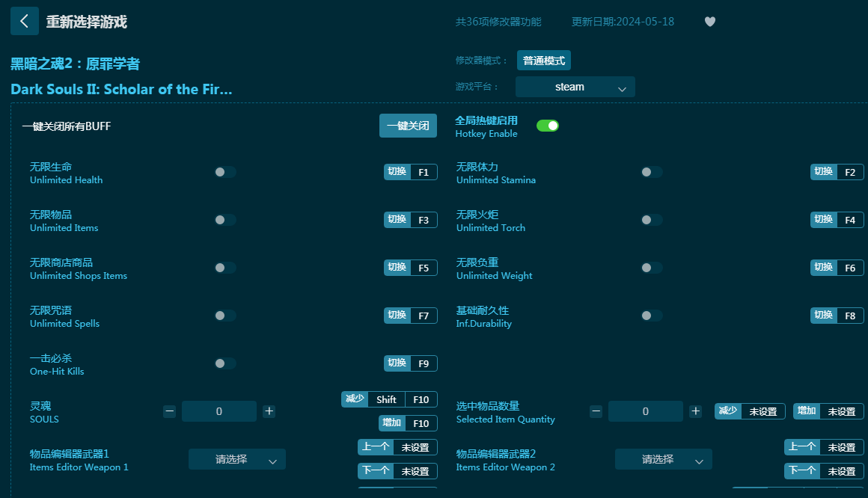This screenshot has height=498, width=868.
Task: Set decrease hotkey for Selected Item Quantity
Action: point(750,411)
